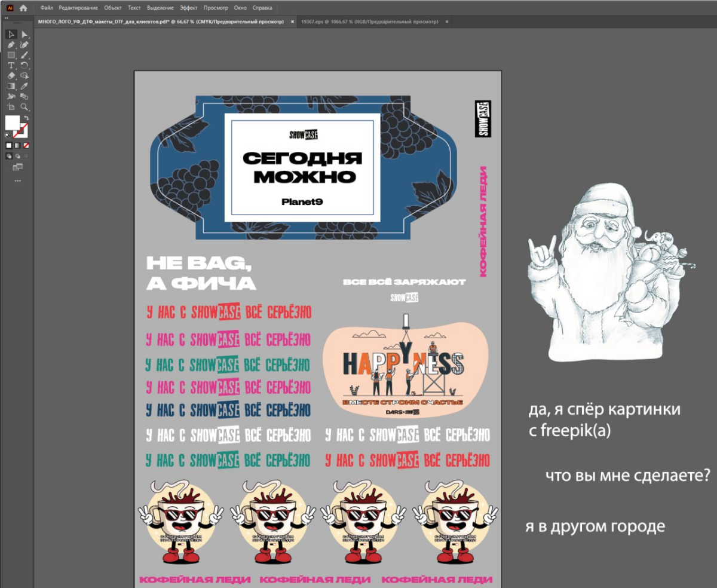Screen dimensions: 717x588
Task: Select the Gradient tool
Action: click(11, 85)
